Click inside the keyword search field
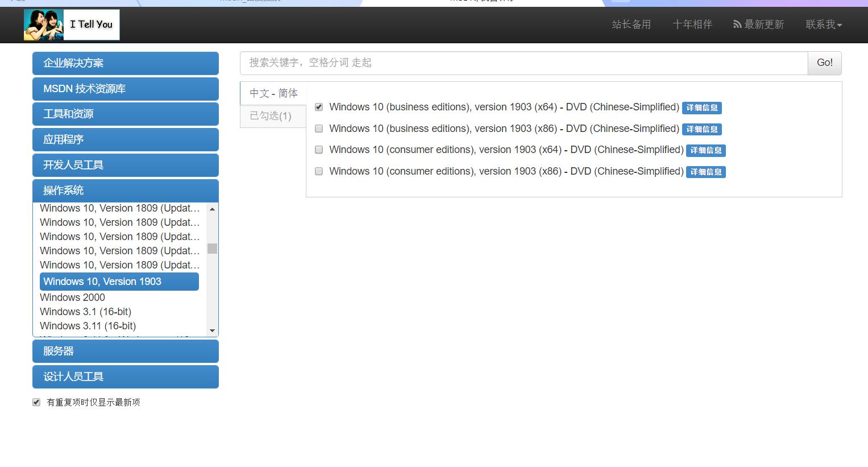868x467 pixels. [512, 63]
